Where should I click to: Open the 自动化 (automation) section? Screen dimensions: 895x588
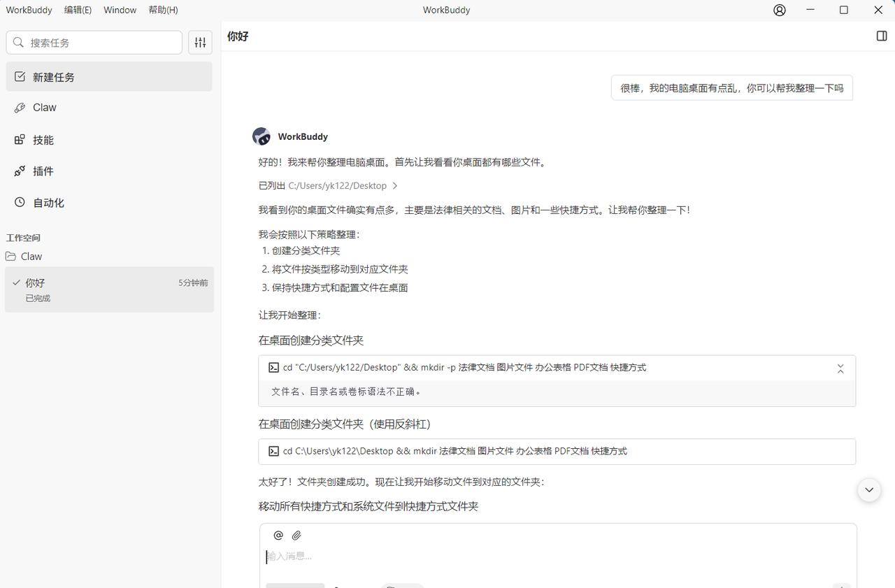click(19, 202)
